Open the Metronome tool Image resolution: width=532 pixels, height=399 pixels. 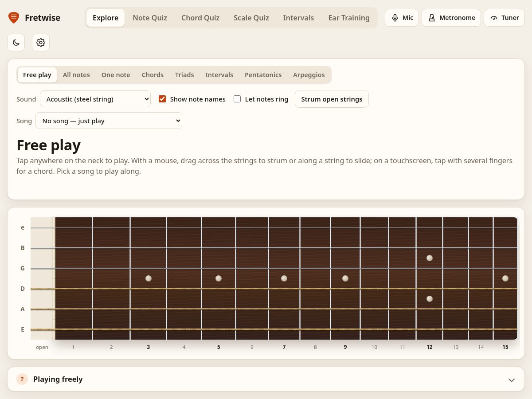pyautogui.click(x=451, y=18)
